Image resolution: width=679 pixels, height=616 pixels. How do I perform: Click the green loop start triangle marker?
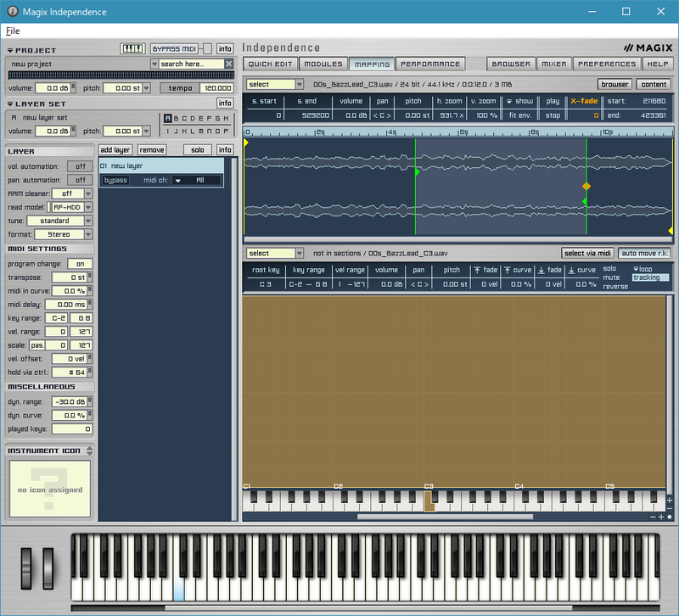pos(417,172)
